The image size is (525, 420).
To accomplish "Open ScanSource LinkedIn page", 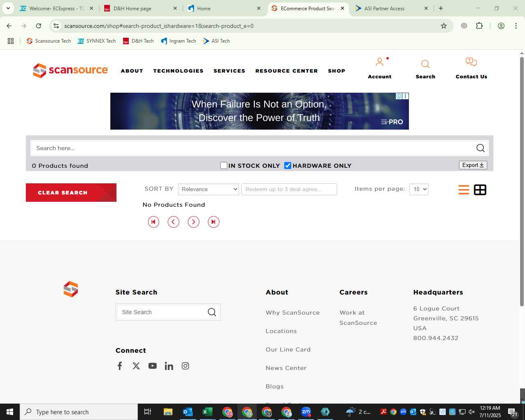I will pos(169,366).
